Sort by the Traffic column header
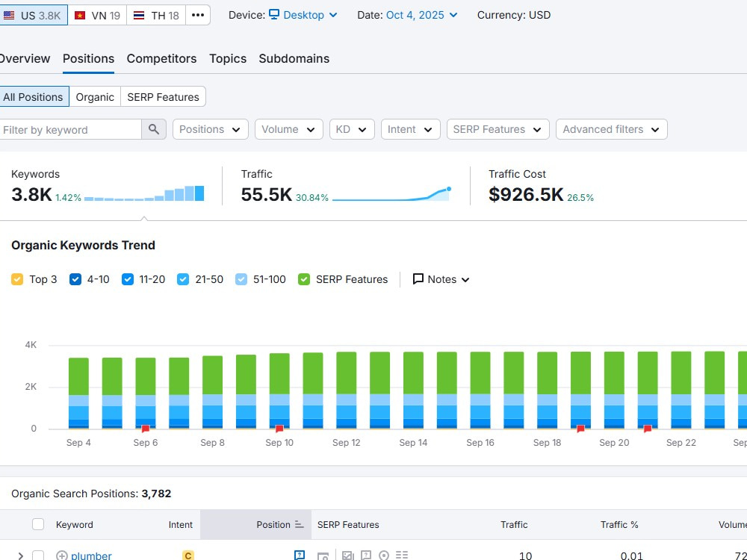Screen dimensions: 747x560 (514, 524)
